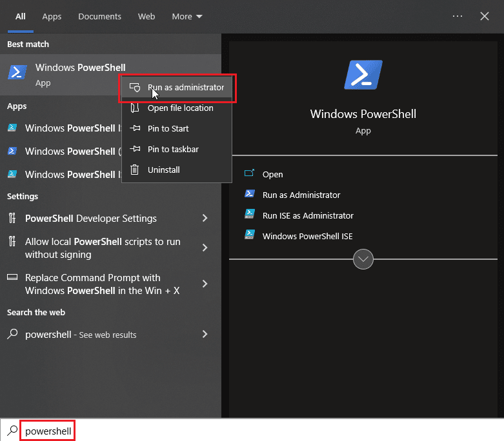
Task: Choose Pin to Start in context menu
Action: (x=177, y=128)
